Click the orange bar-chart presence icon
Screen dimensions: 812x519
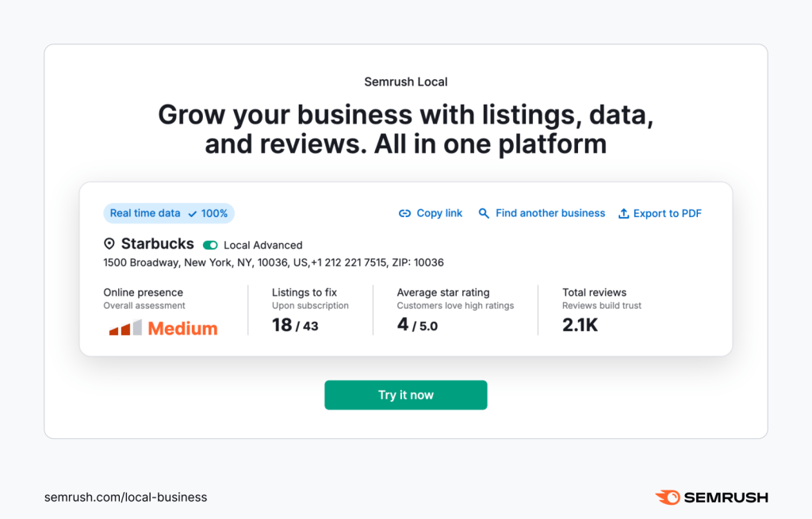(x=125, y=328)
